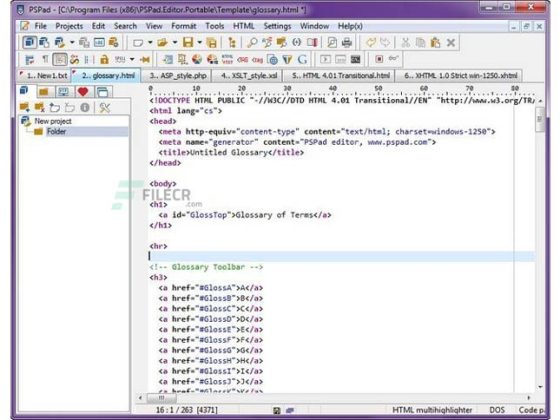Click the Delete X icon in toolbar
The width and height of the screenshot is (560, 420).
point(451,43)
